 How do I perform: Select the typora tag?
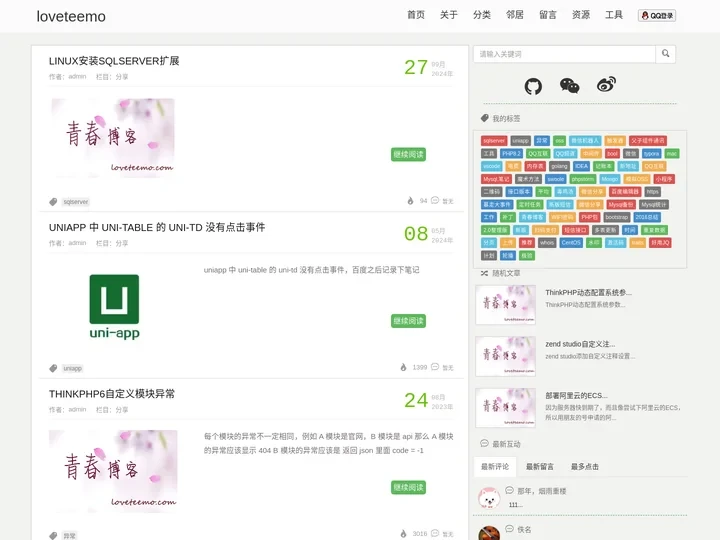point(651,153)
